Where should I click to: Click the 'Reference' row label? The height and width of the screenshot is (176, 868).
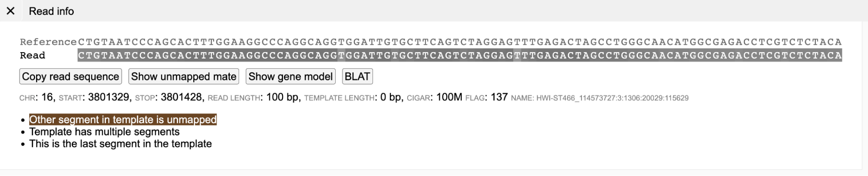[48, 42]
